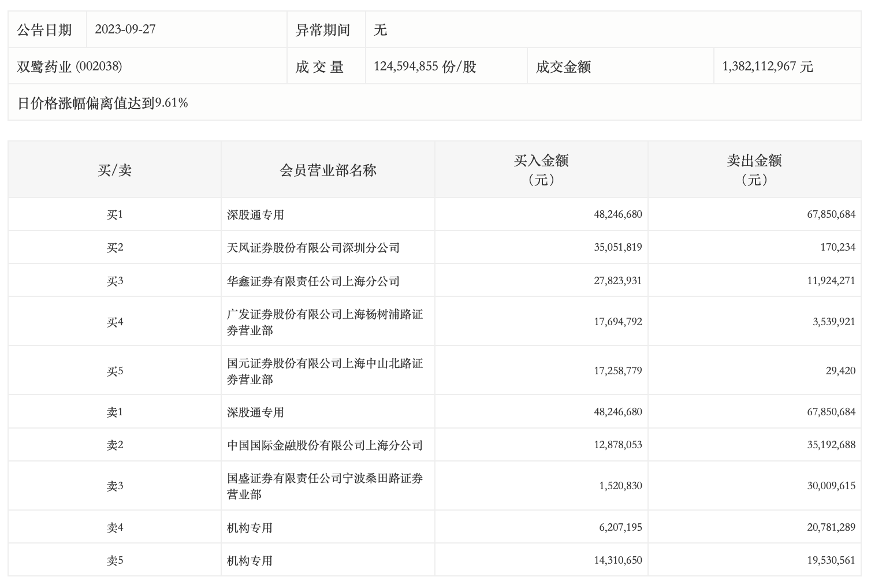Select the 国元证券 上海中山北路 branch name
This screenshot has height=588, width=871.
tap(325, 371)
